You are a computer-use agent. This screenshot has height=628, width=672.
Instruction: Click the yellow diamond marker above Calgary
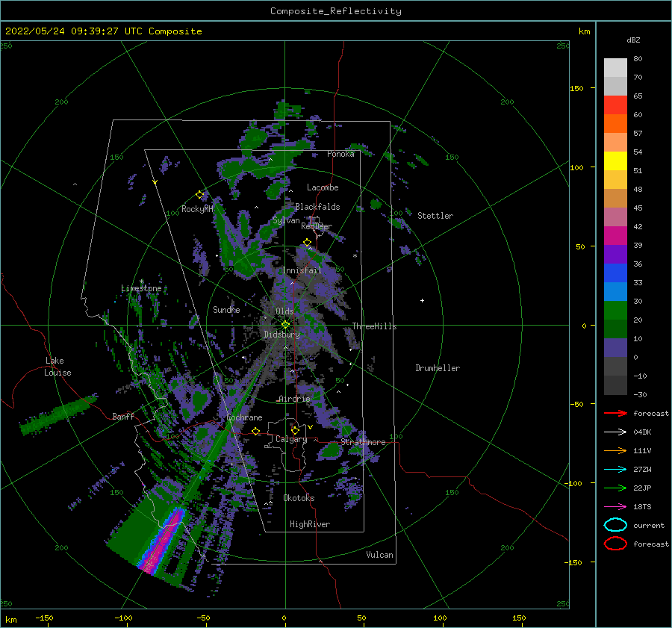(x=295, y=430)
